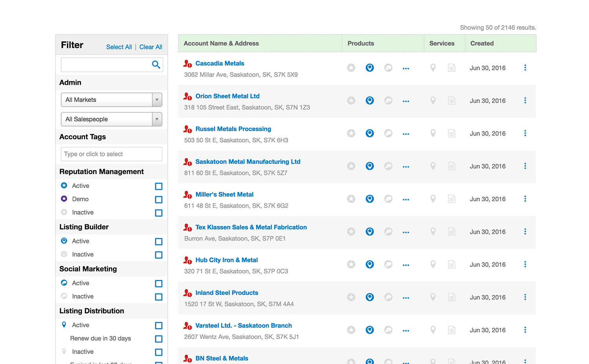The height and width of the screenshot is (364, 589).
Task: Click the Reputation Management star icon for Cascadia Metals
Action: click(x=351, y=67)
